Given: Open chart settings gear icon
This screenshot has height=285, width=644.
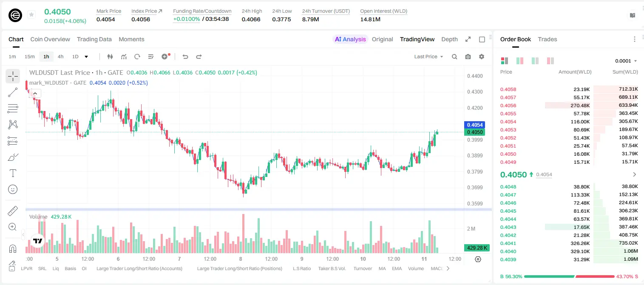Looking at the screenshot, I should point(482,57).
